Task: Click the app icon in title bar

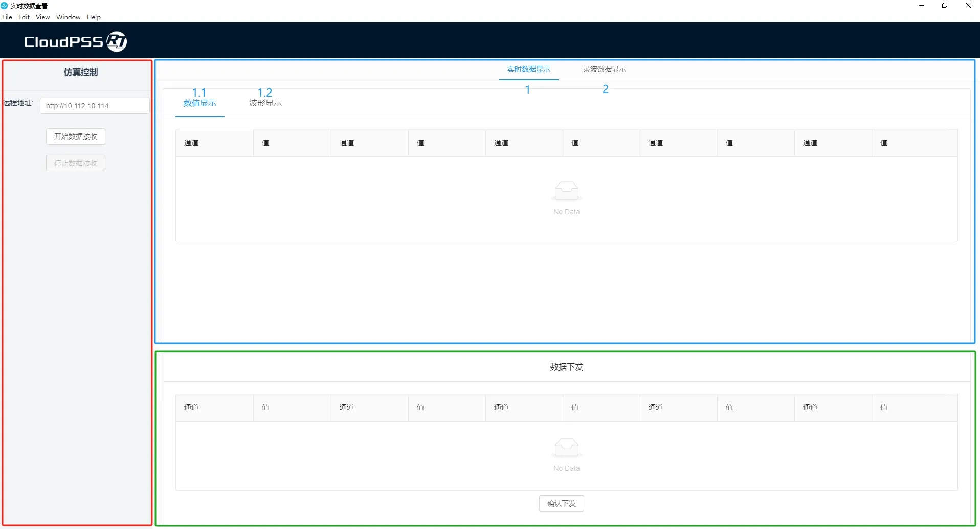Action: pos(5,6)
